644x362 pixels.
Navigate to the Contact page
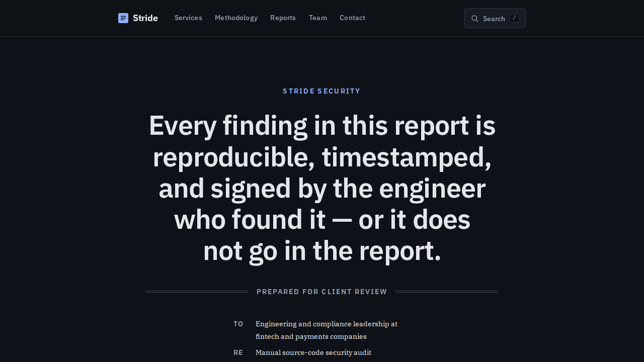352,18
